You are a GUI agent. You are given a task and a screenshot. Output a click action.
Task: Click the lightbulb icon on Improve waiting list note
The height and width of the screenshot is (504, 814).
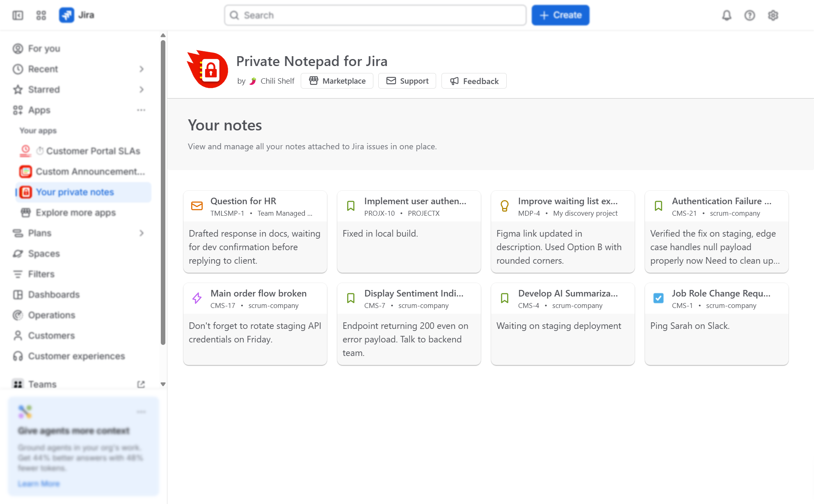(505, 206)
